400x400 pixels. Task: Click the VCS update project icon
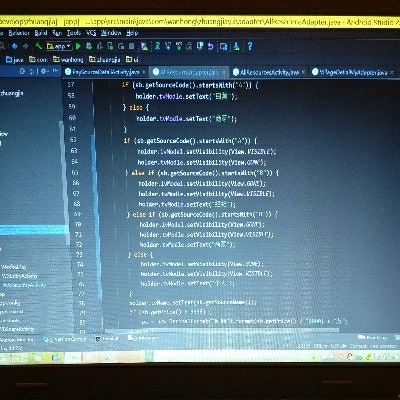(x=168, y=46)
